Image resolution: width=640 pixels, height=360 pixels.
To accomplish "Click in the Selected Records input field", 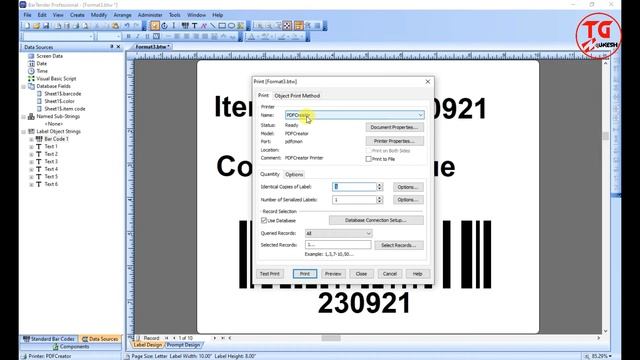I will pos(338,244).
